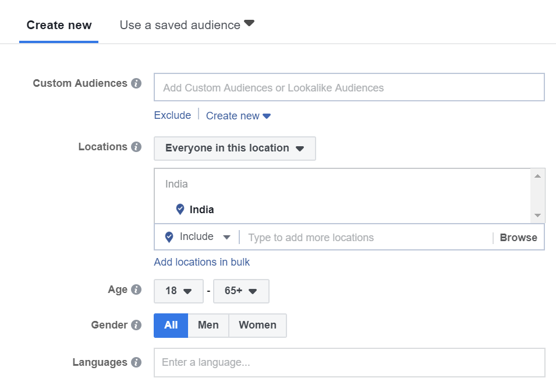556x392 pixels.
Task: Click the scroll up arrow in locations list
Action: (537, 176)
